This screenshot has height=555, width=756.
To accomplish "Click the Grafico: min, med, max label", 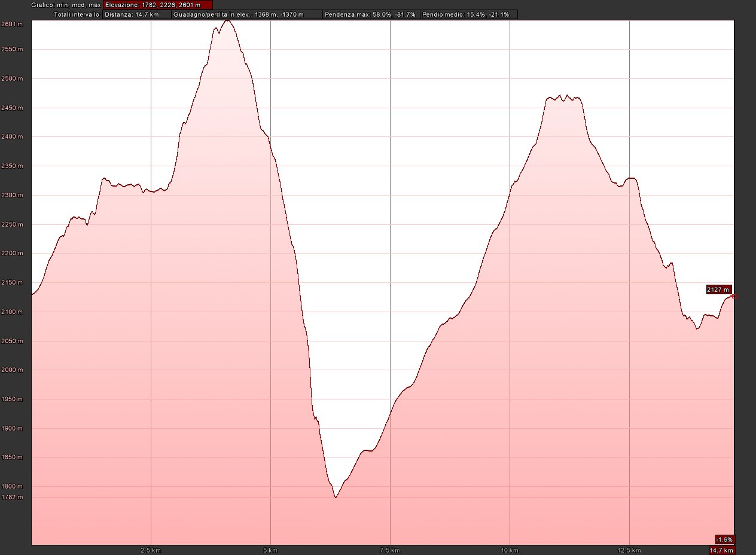I will [66, 5].
